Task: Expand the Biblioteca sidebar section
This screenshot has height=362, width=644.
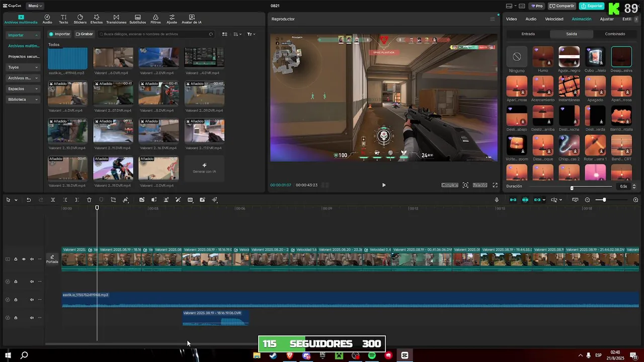Action: coord(23,100)
